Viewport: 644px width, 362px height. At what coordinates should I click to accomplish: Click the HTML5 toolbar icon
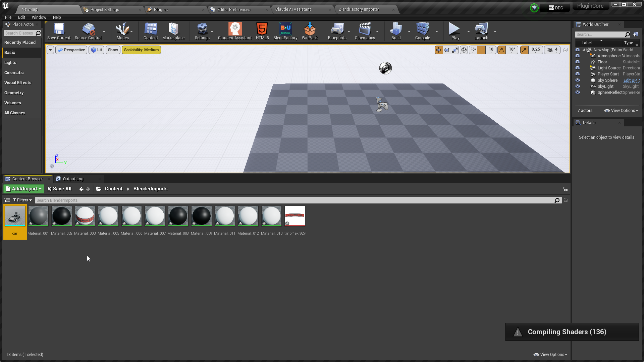click(262, 31)
